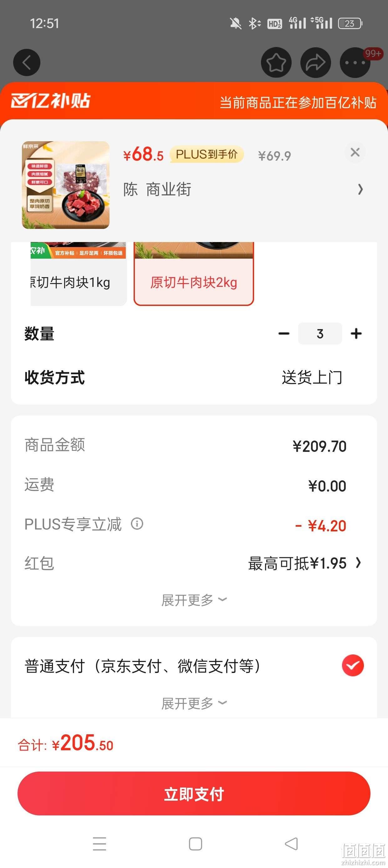The width and height of the screenshot is (388, 868).
Task: Open the share arrow icon
Action: (x=316, y=62)
